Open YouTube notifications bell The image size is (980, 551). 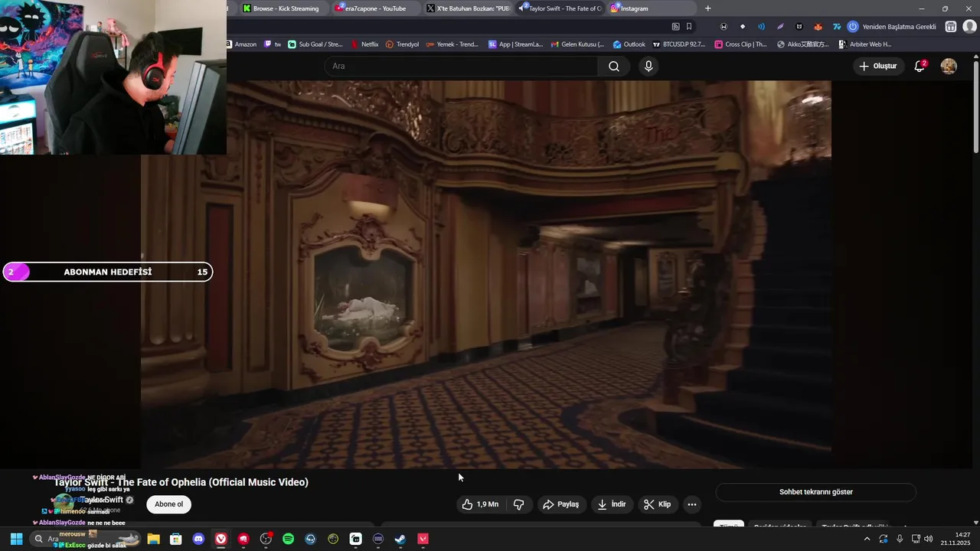coord(920,66)
